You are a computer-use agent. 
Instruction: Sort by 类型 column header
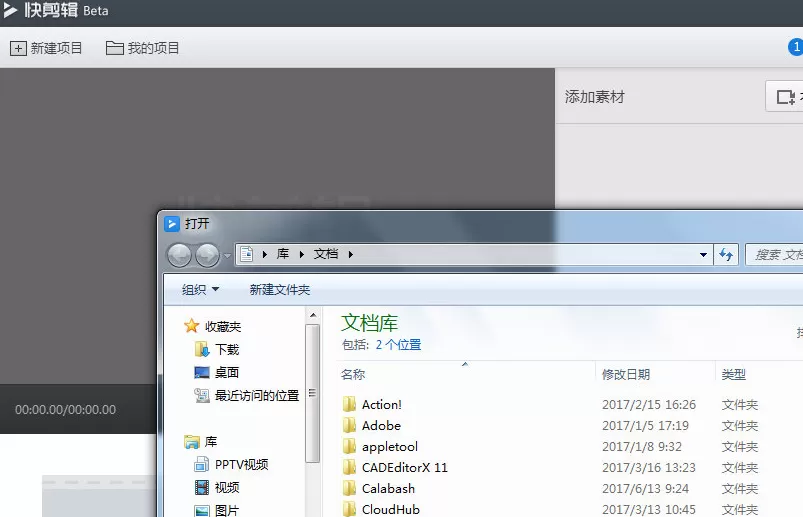[x=733, y=375]
